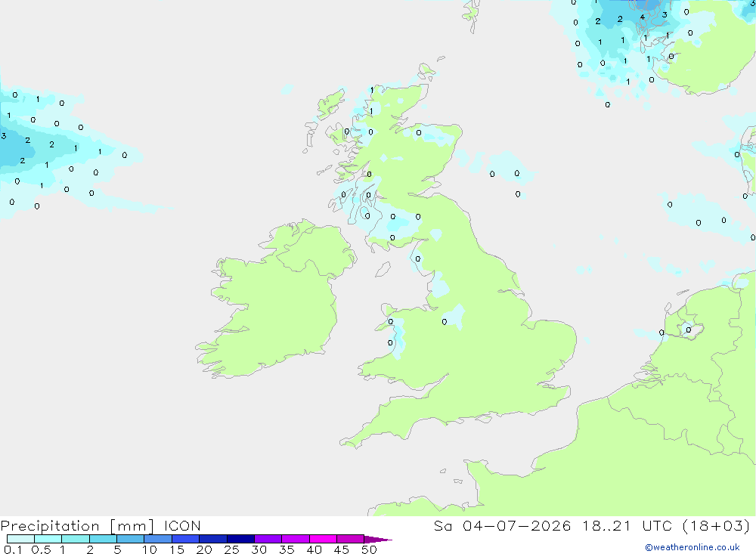Click the "4" precipitation value on the map

pos(642,17)
